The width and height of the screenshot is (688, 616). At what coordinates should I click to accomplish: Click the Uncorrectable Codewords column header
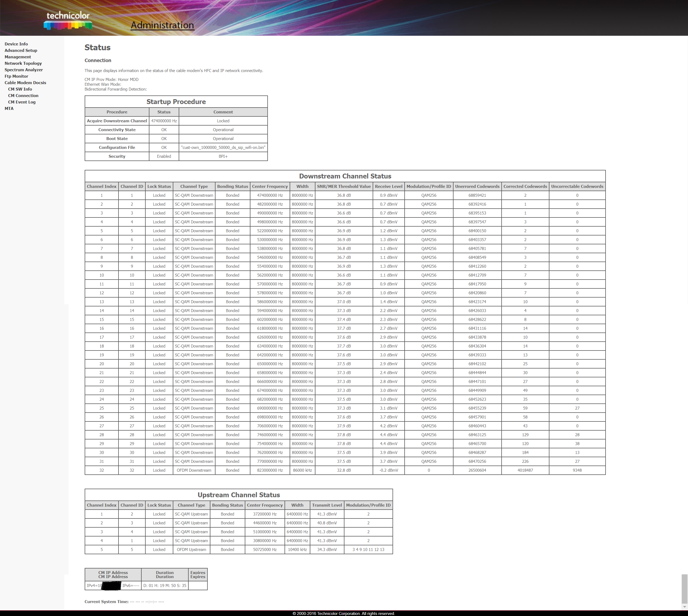tap(577, 187)
